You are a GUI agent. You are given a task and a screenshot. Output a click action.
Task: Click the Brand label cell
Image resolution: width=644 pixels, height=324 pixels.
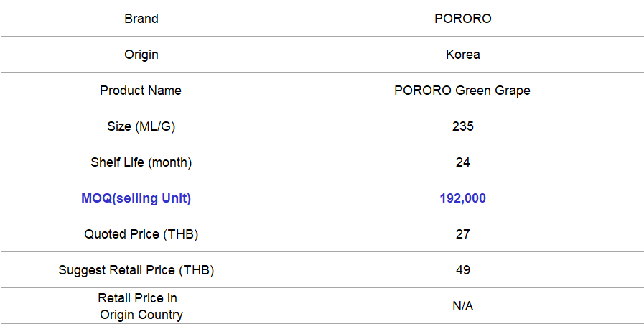click(x=141, y=19)
